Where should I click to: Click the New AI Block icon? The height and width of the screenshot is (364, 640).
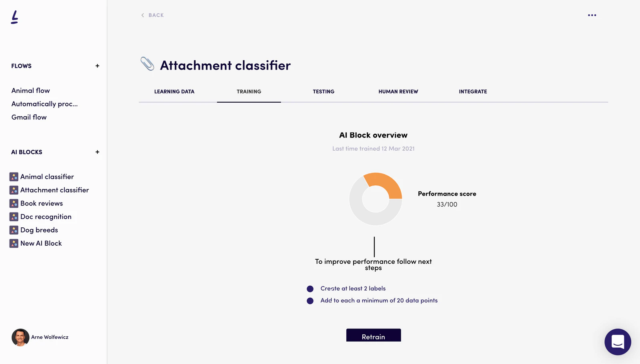pos(13,243)
